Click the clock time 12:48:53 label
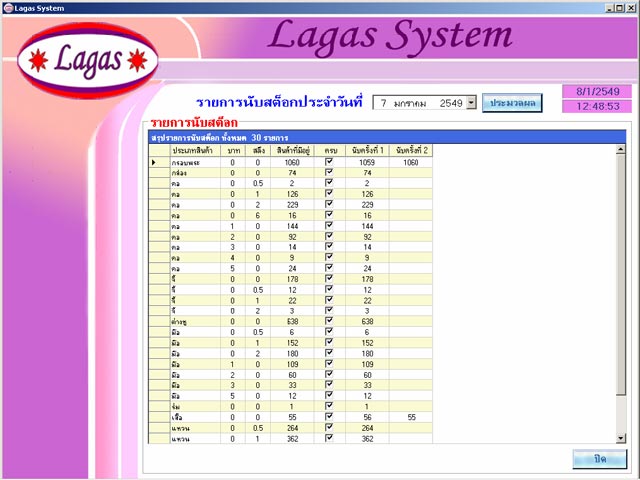 tap(597, 106)
